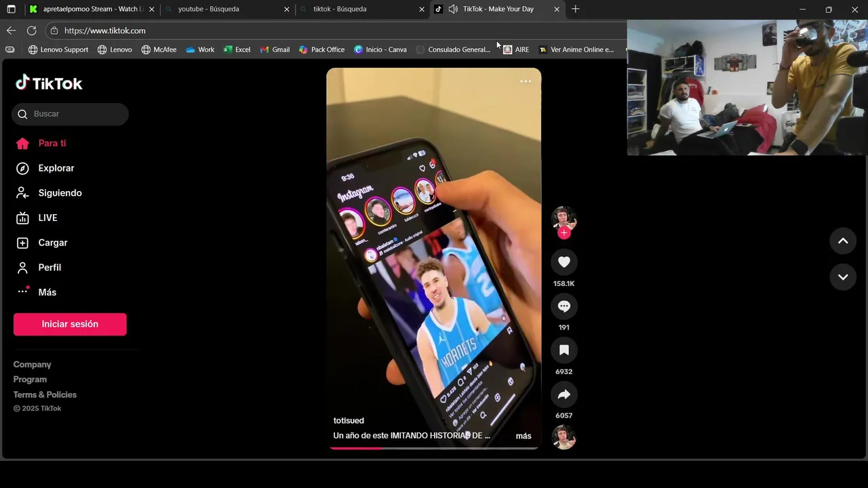Open the Perfil page
Screen dimensions: 868x488
click(x=38, y=268)
